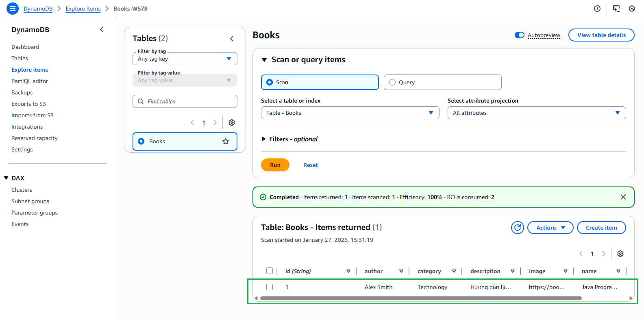Select the Books table radio button
The image size is (644, 320).
[x=141, y=141]
